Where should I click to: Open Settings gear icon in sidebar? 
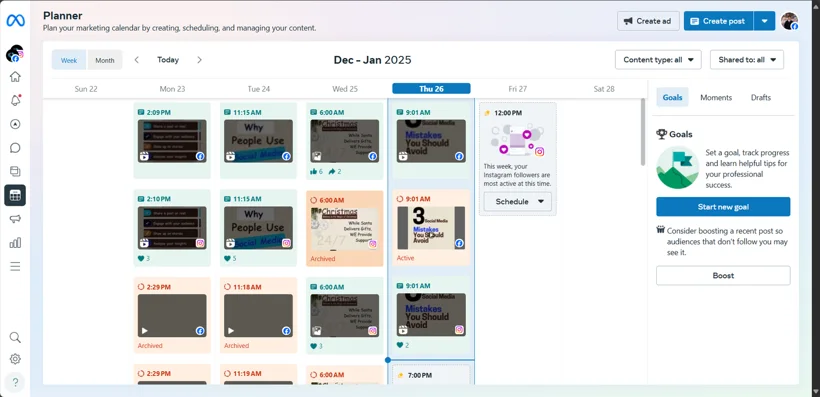click(15, 359)
